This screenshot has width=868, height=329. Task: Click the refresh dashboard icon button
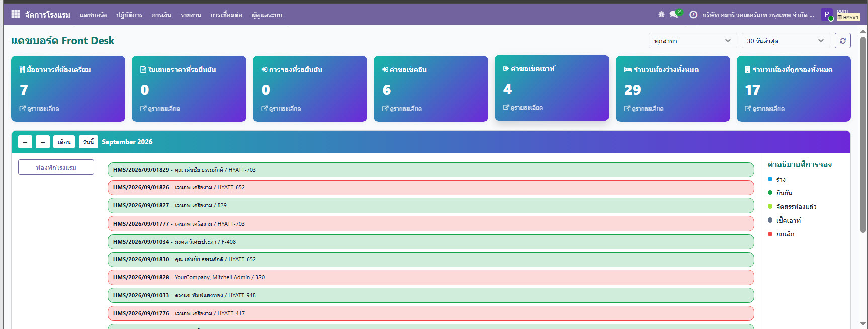click(x=843, y=41)
